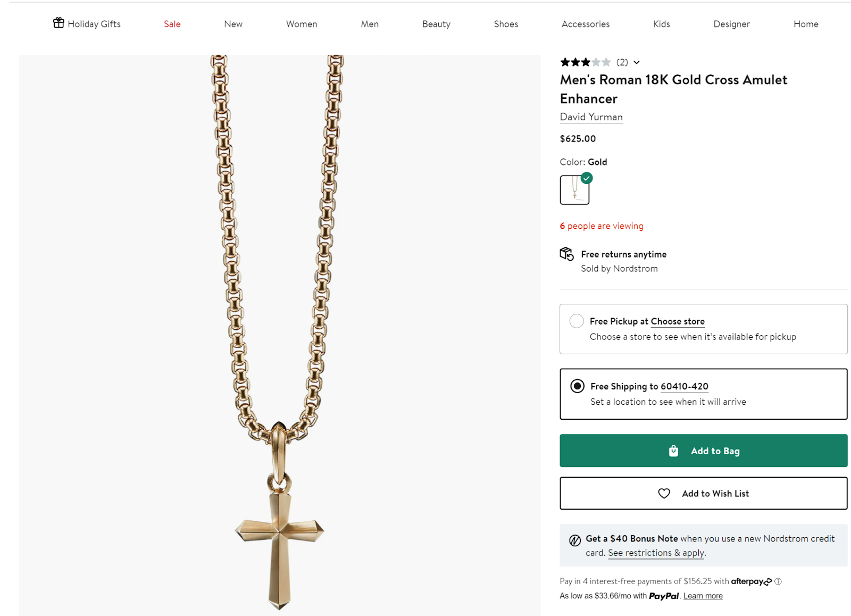Click the Afterpay info icon
Screen dimensions: 851x616
click(x=778, y=581)
